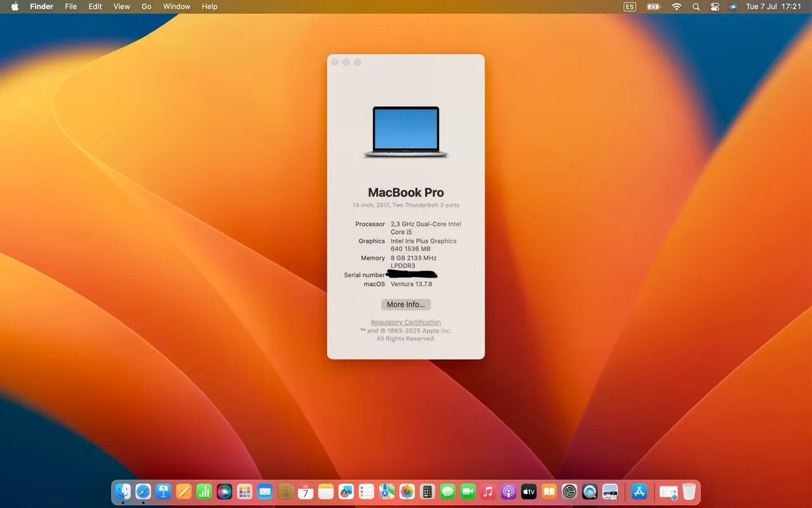This screenshot has width=812, height=508.
Task: Open the Pages app in the Dock
Action: coord(184,491)
